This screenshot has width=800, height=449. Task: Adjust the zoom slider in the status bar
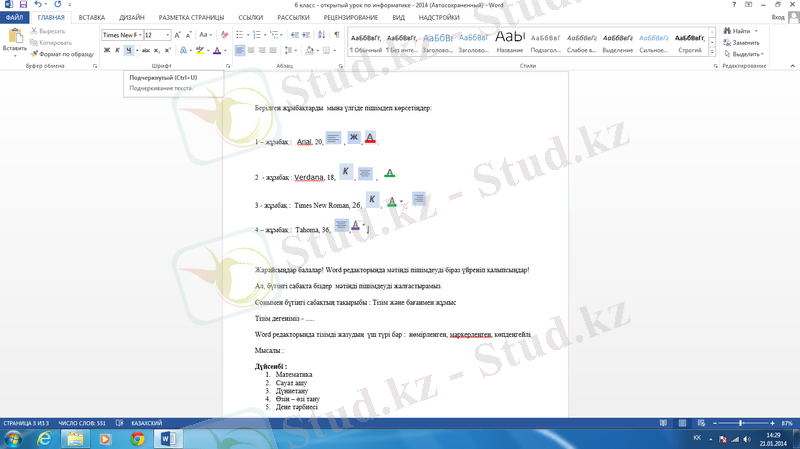tap(740, 423)
